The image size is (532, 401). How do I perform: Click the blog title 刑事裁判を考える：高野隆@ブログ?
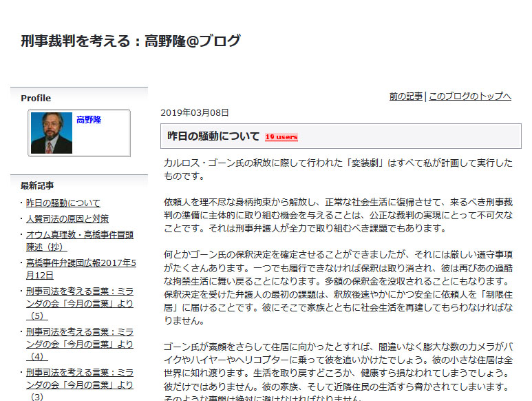point(131,41)
